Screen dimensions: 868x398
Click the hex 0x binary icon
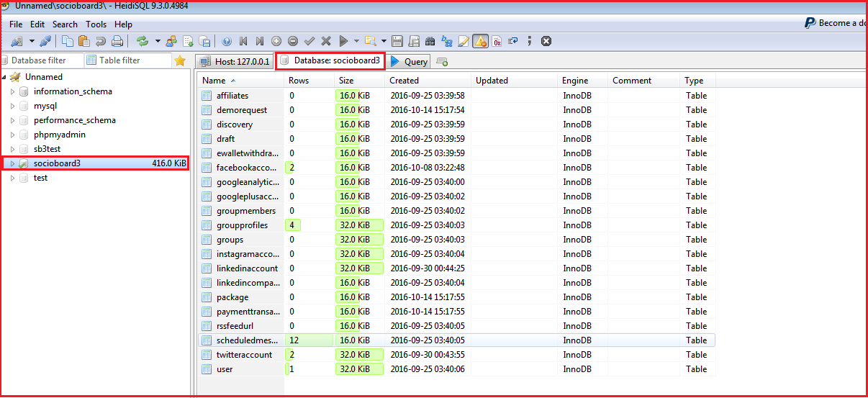[x=497, y=41]
